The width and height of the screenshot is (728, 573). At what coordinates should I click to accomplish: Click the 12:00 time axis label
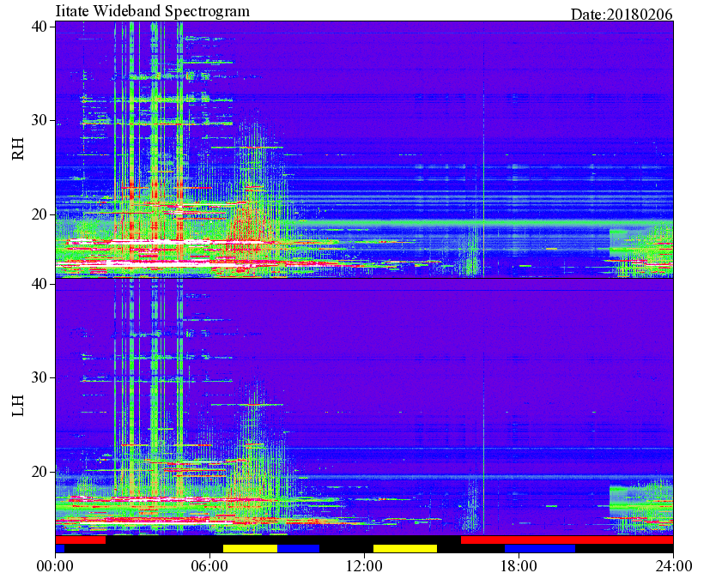coord(364,565)
